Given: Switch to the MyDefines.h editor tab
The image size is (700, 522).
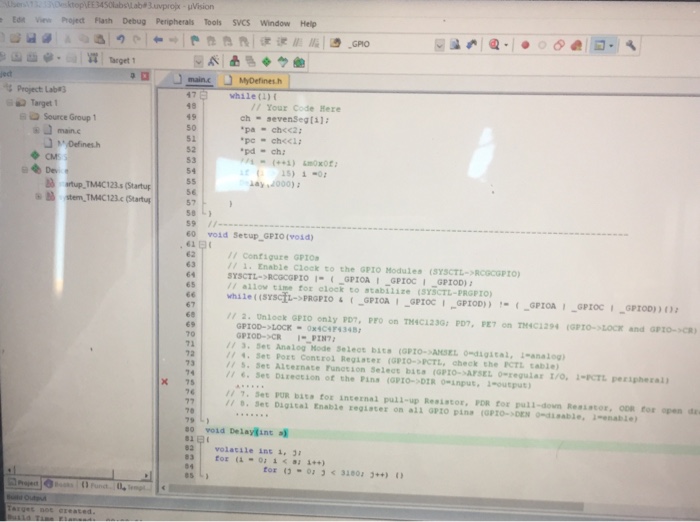Looking at the screenshot, I should click(x=254, y=81).
